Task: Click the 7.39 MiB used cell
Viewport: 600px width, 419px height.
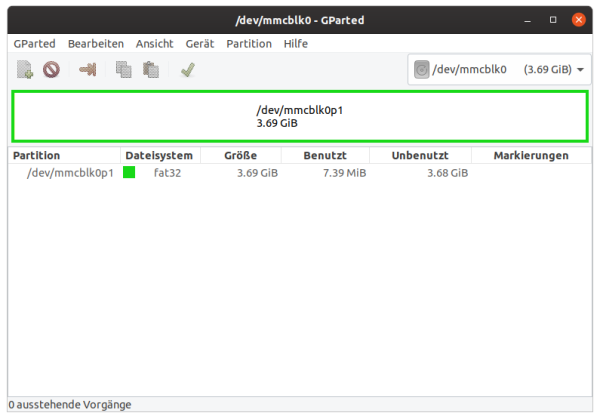Action: pos(344,173)
